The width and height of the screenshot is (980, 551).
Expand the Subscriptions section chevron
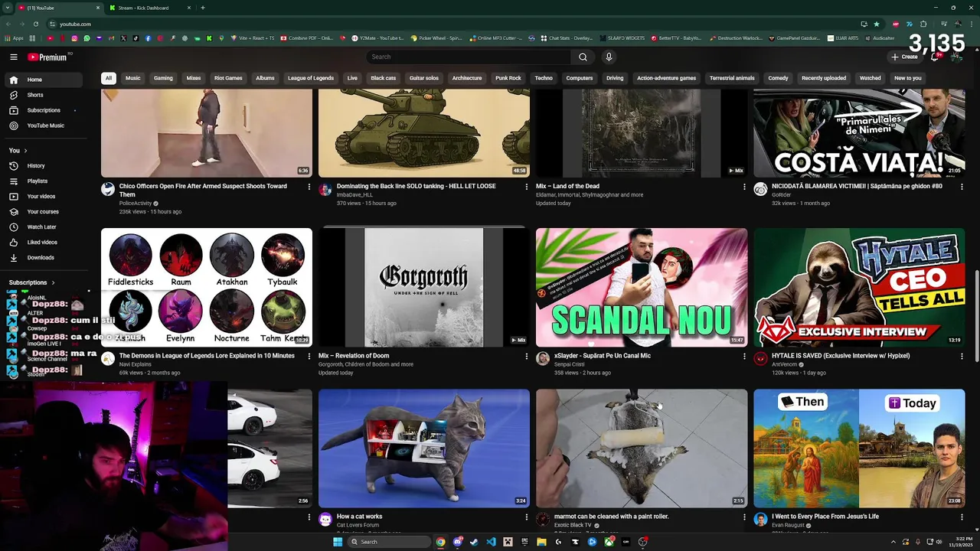pos(53,282)
